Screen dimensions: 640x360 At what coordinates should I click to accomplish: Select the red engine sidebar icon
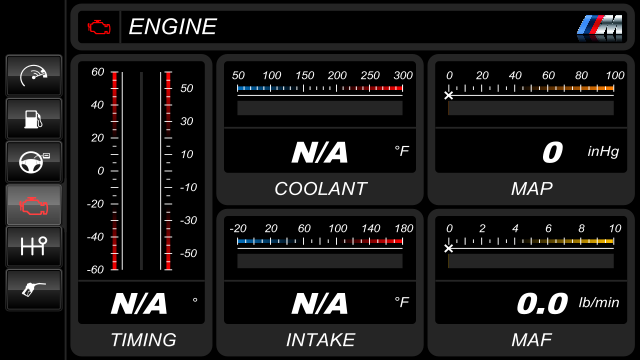(34, 205)
